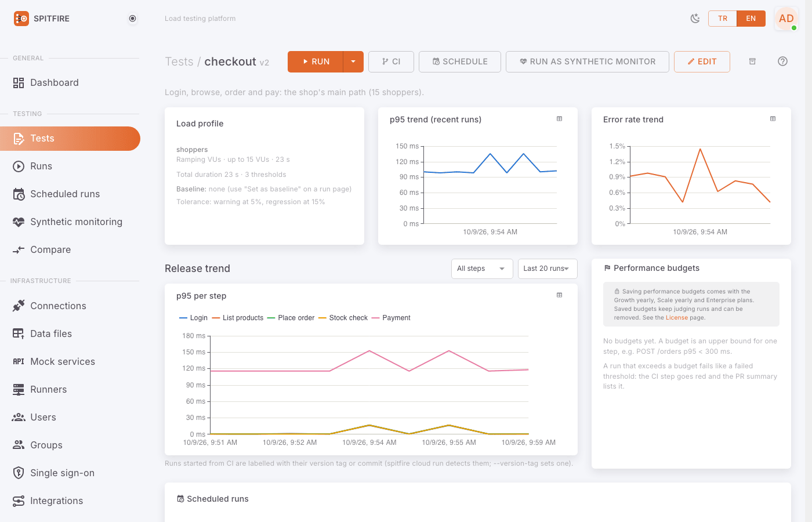Open the AD user avatar menu
The height and width of the screenshot is (522, 812).
[786, 19]
